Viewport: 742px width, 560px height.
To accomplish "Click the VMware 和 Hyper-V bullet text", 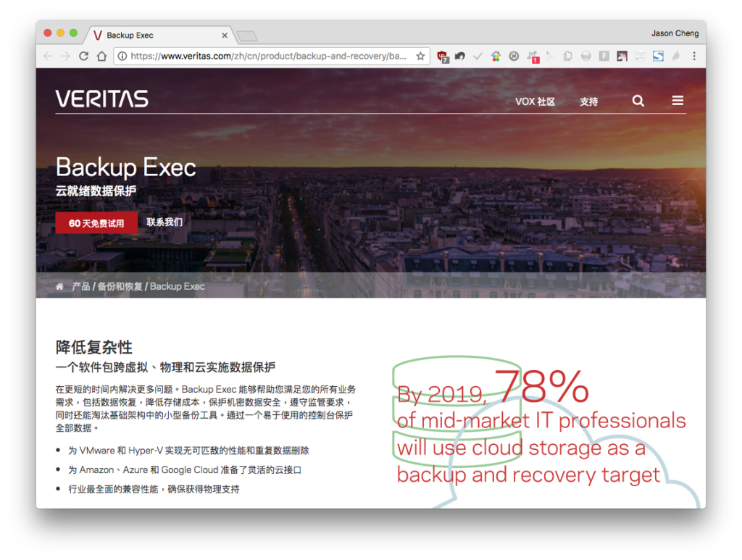I will 188,451.
